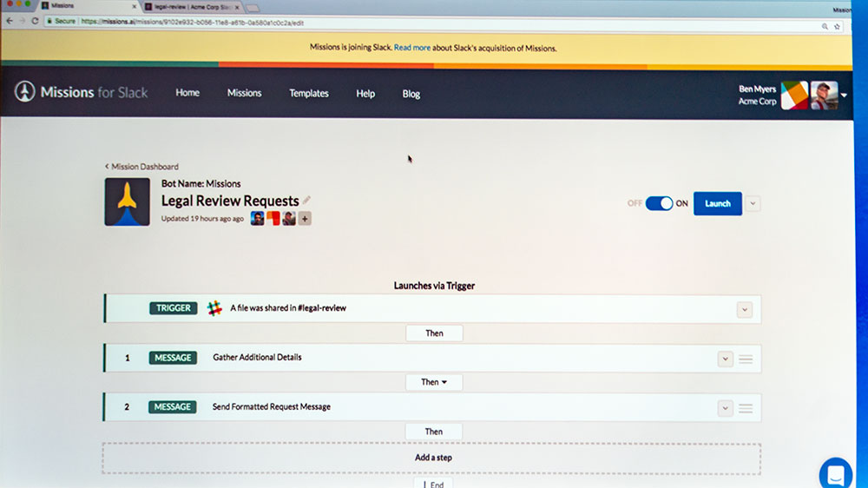The width and height of the screenshot is (868, 488).
Task: Open the Then dropdown after step 1
Action: pos(434,382)
